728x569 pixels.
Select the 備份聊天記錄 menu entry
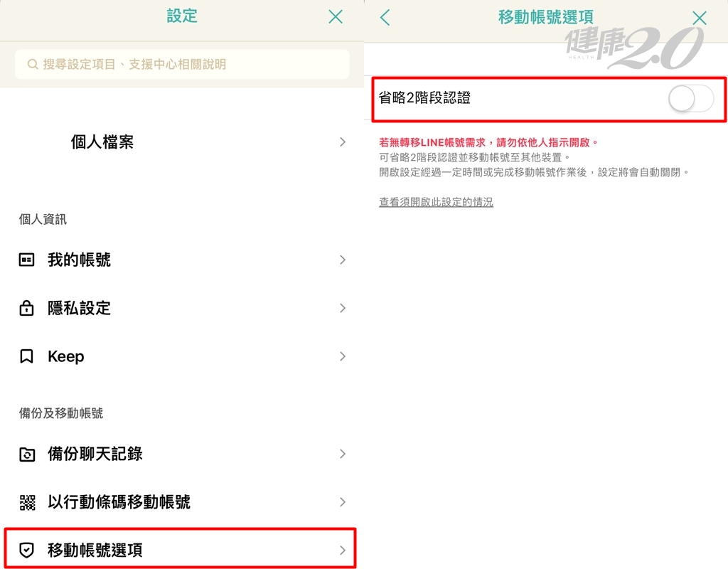pos(95,454)
